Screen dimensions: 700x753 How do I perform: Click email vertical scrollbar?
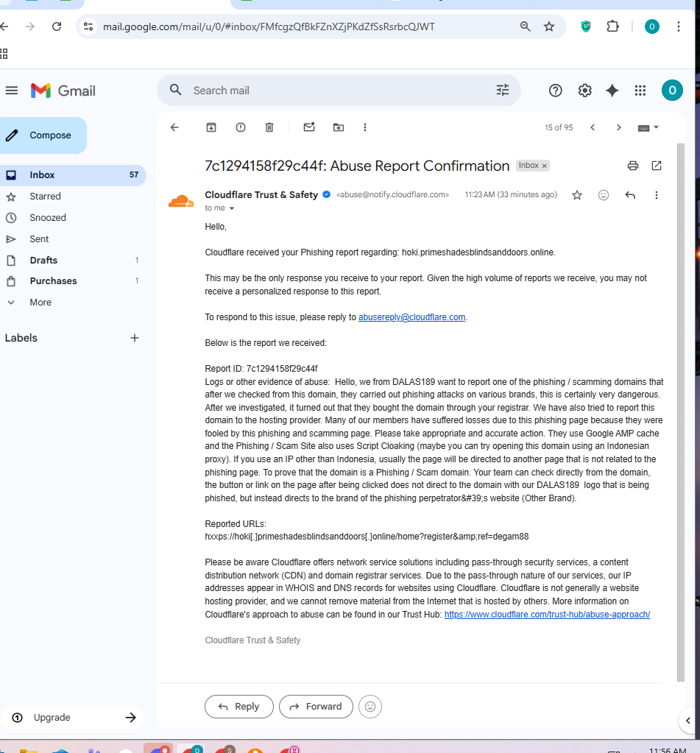tap(680, 412)
